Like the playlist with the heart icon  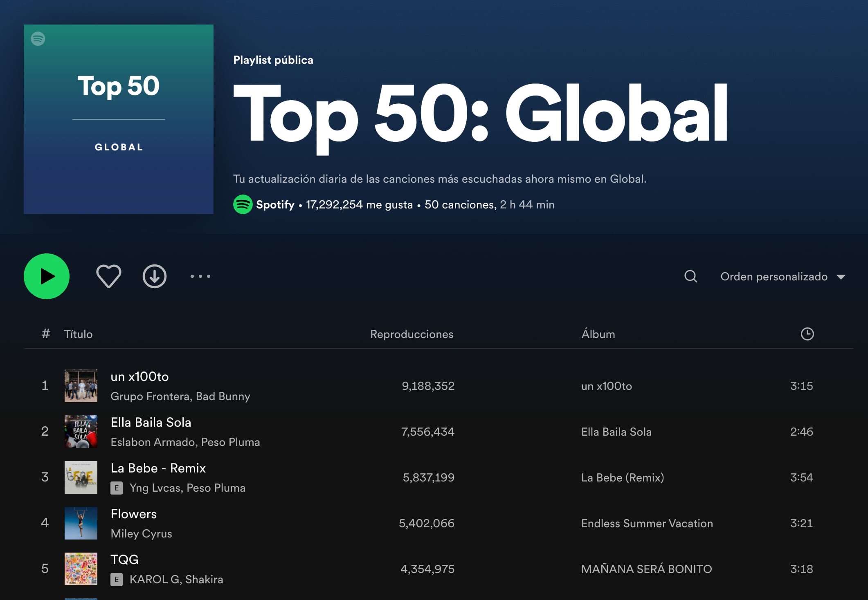tap(108, 276)
